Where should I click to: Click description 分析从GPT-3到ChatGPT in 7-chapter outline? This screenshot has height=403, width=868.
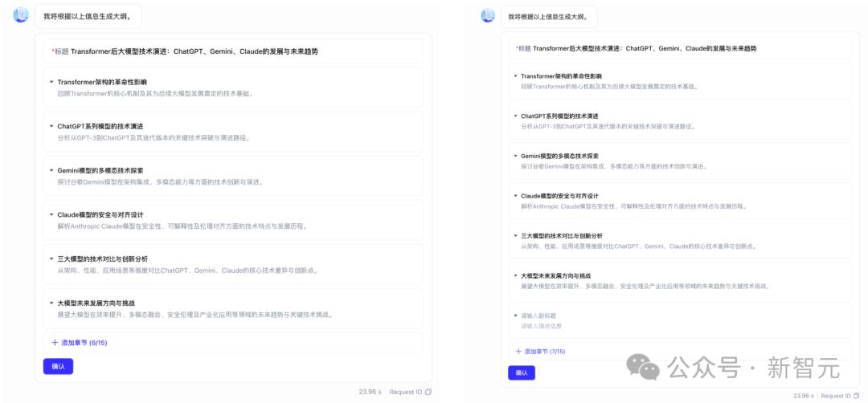608,127
